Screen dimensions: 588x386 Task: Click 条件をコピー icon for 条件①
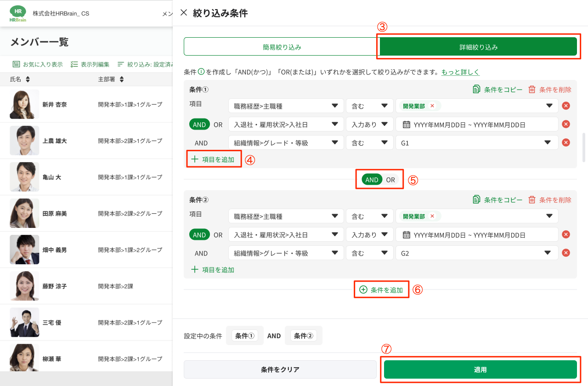[476, 90]
